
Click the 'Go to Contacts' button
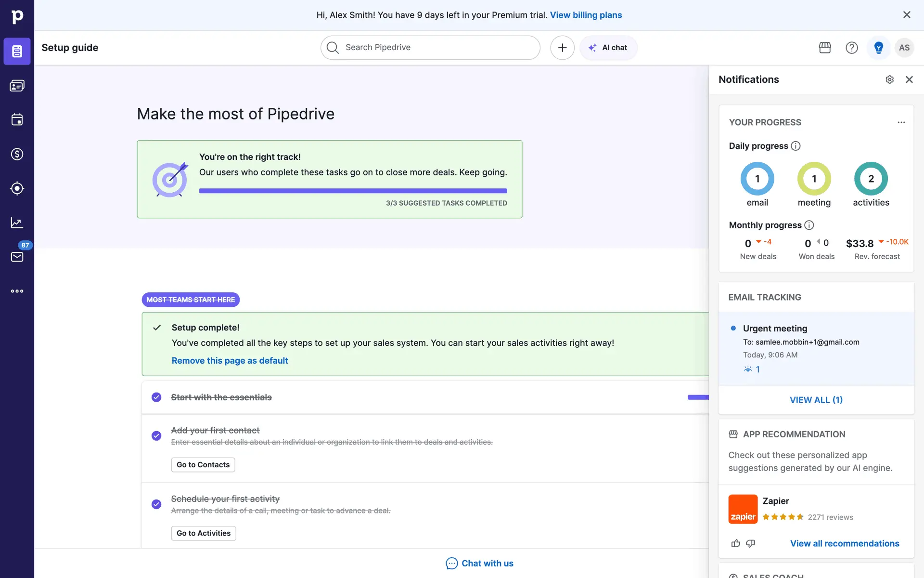203,465
